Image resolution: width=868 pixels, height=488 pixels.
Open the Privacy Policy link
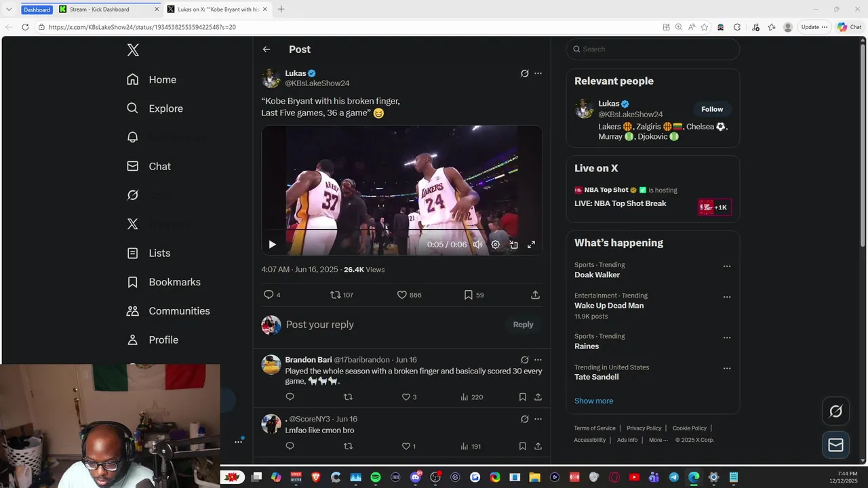(644, 428)
